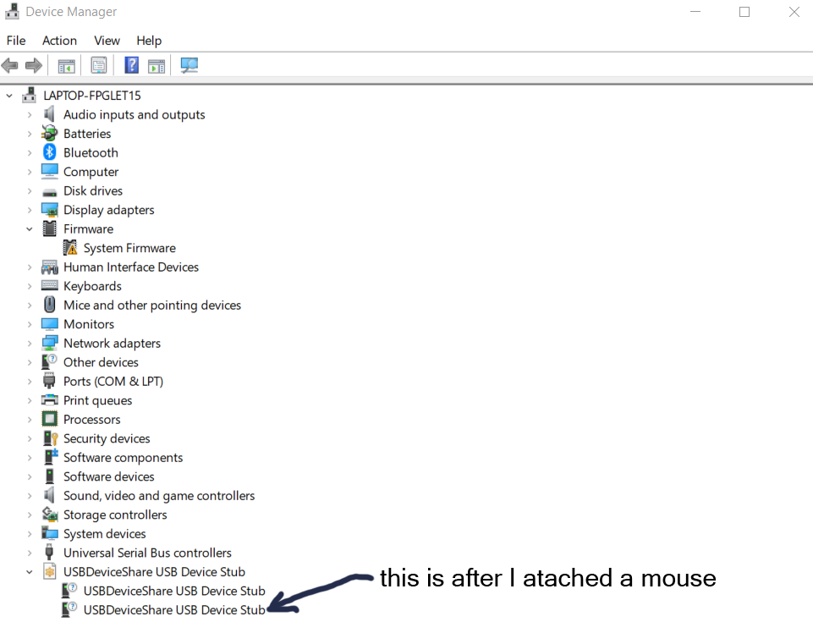The width and height of the screenshot is (813, 644).
Task: Expand the Bluetooth category chevron
Action: point(30,153)
